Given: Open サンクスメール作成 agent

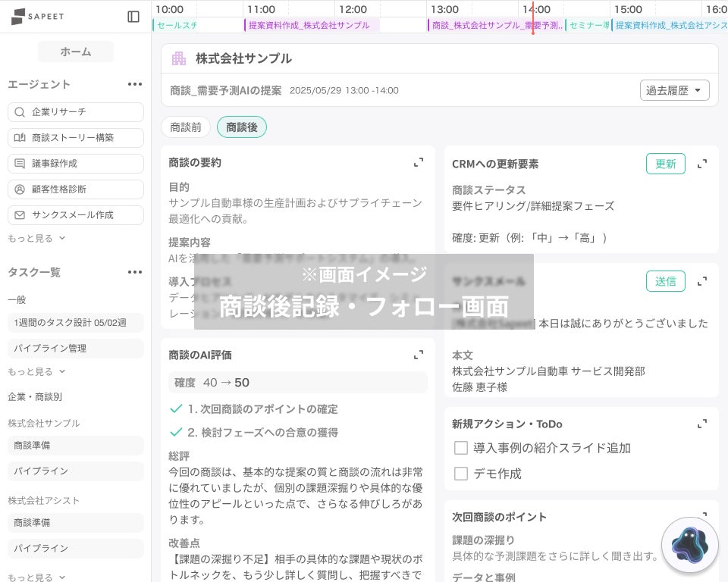Looking at the screenshot, I should (x=76, y=215).
